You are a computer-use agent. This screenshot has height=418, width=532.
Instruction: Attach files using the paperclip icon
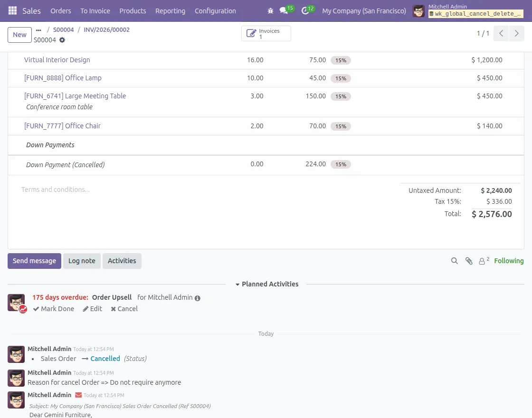[469, 261]
